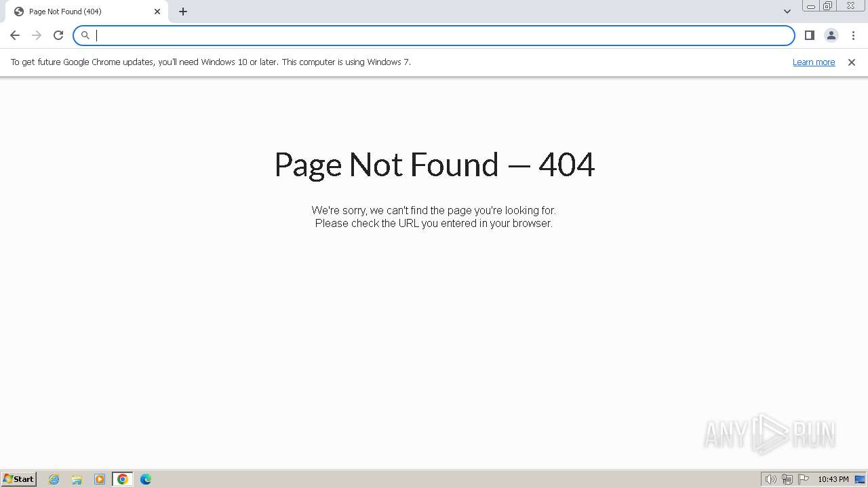
Task: Close the Page Not Found tab
Action: point(157,12)
